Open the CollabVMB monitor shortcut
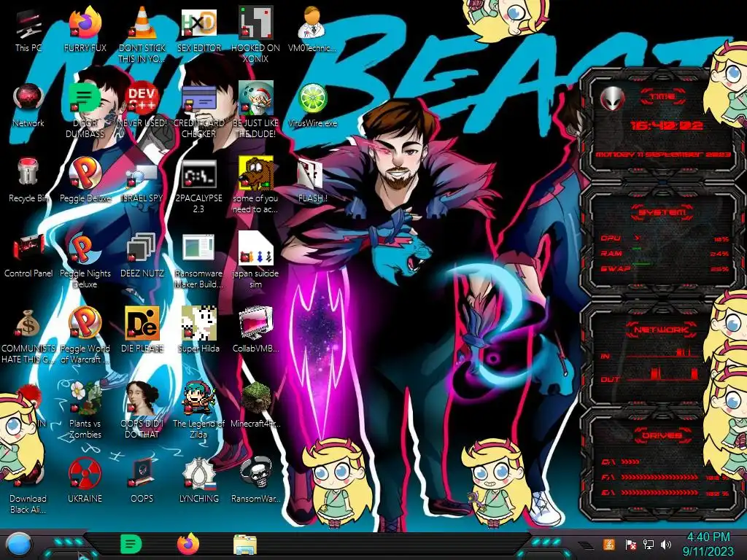747x560 pixels. click(x=255, y=330)
